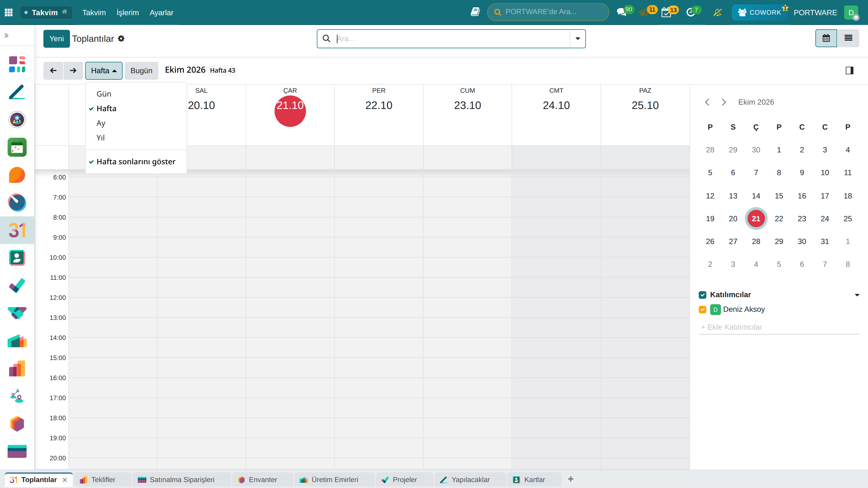The width and height of the screenshot is (868, 488).
Task: Toggle 'Hafta sonlarını göster' option
Action: pos(136,162)
